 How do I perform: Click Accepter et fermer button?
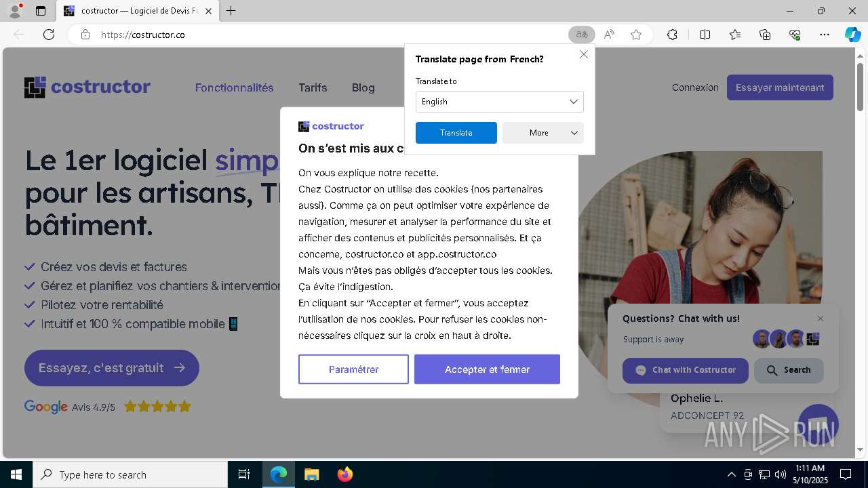487,369
